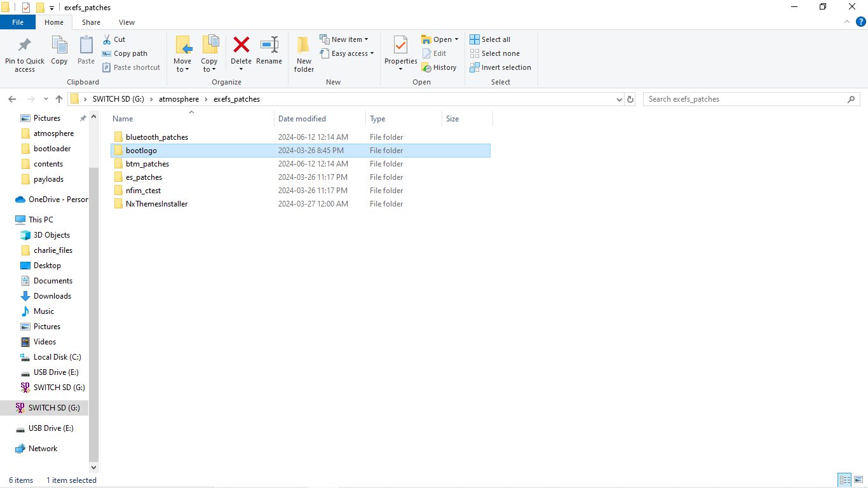This screenshot has height=488, width=868.
Task: Click the Help question mark icon
Action: (860, 22)
